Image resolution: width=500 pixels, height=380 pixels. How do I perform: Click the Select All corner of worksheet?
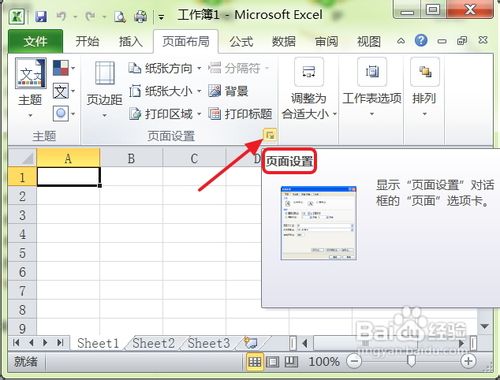[x=22, y=158]
